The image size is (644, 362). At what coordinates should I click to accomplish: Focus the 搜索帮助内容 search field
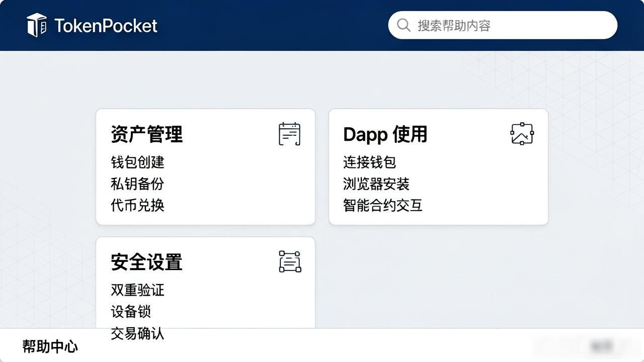pos(503,25)
